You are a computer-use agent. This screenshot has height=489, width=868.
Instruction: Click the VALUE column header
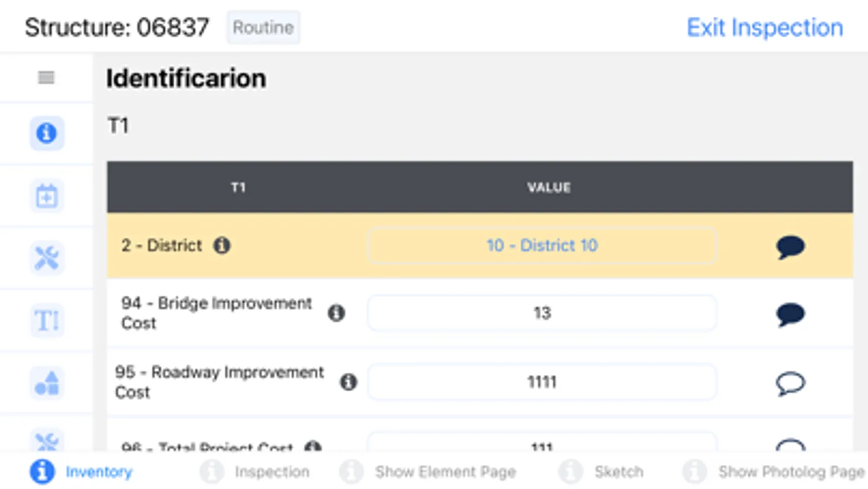click(549, 187)
